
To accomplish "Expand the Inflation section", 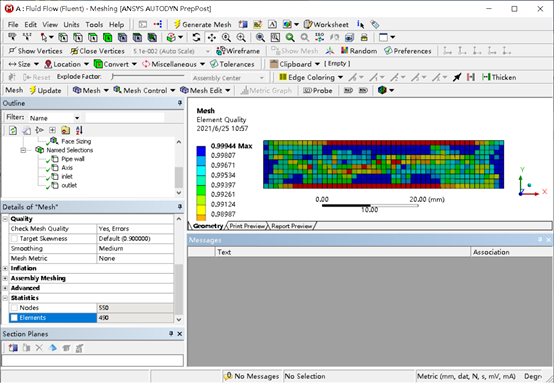I will tap(5, 268).
